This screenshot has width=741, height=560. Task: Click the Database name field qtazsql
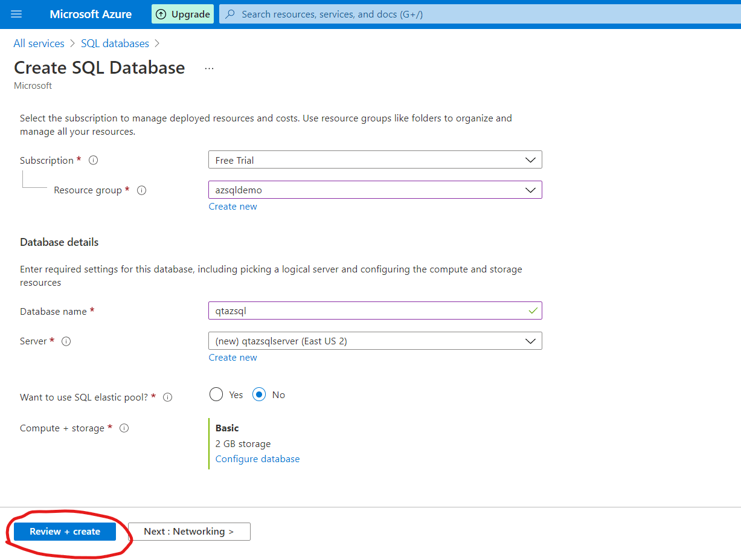click(x=375, y=311)
